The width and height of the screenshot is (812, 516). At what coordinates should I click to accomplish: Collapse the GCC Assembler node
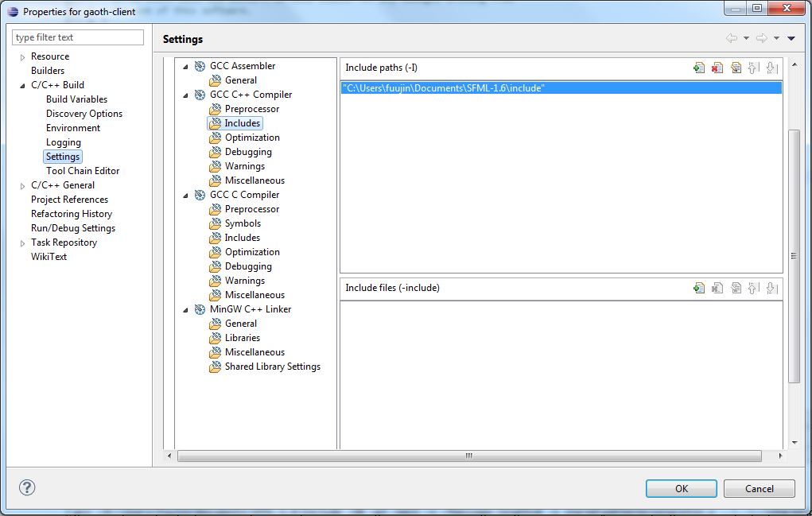tap(185, 67)
